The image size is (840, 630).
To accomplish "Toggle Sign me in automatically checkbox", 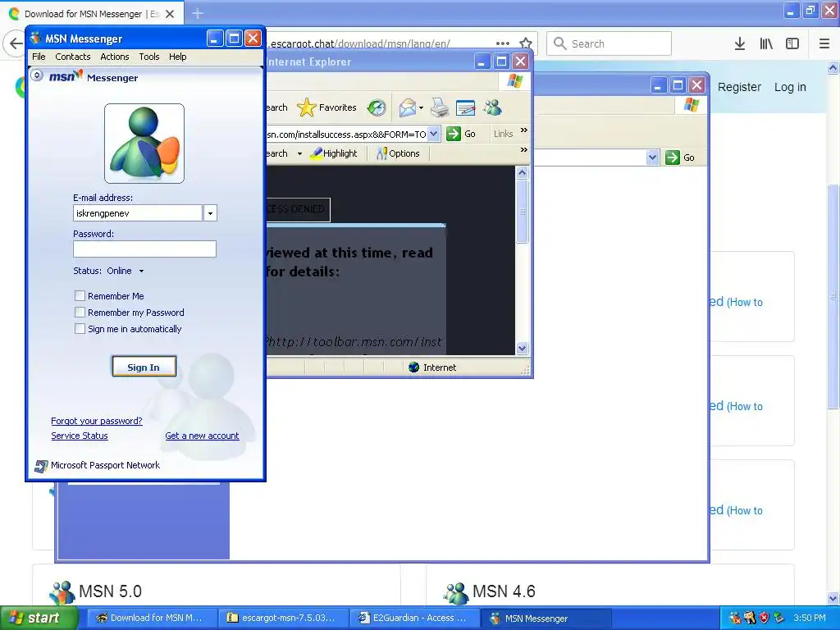I will click(80, 328).
